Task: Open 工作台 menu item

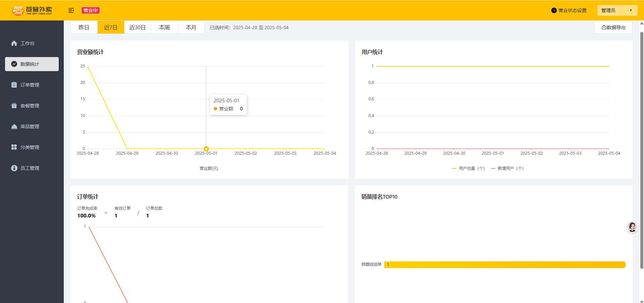Action: 32,43
